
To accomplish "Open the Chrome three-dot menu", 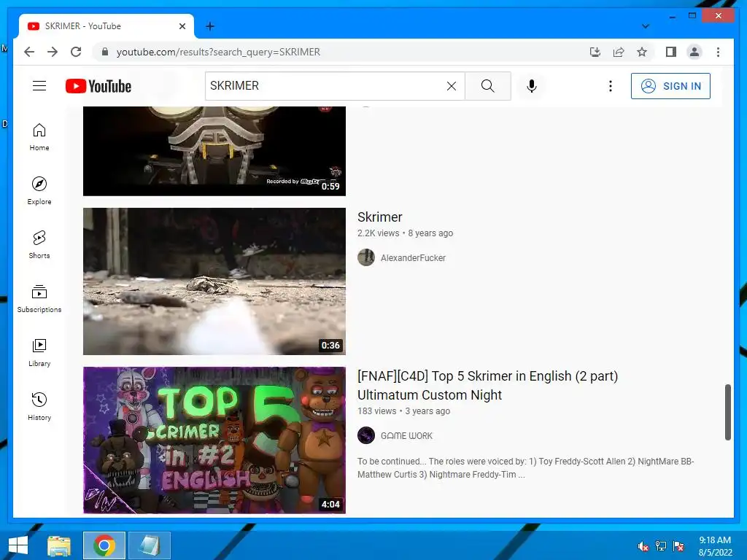I will tap(718, 52).
